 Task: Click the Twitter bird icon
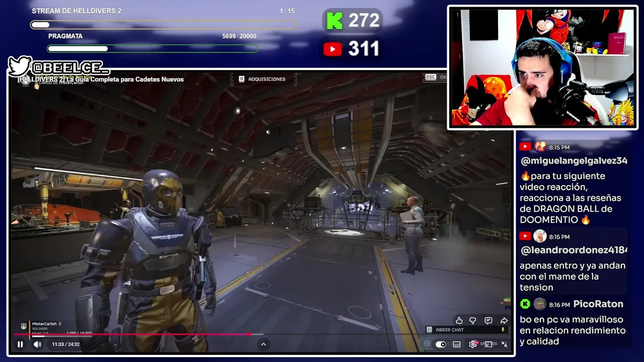(20, 66)
